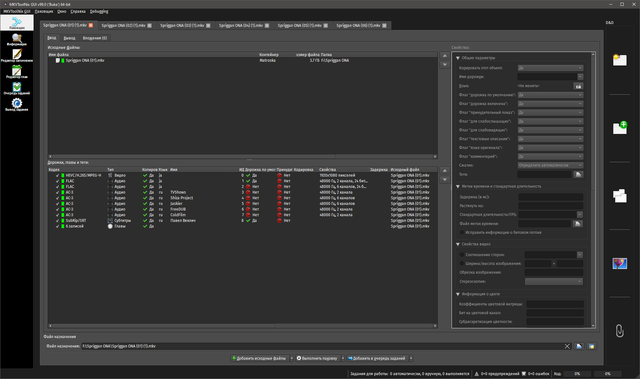640x379 pixels.
Task: Uncheck the HEVC/H.265 video track checkbox
Action: 58,175
